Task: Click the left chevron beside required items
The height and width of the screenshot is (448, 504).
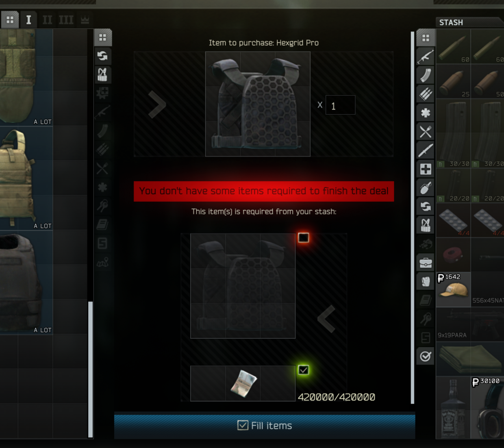Action: tap(326, 319)
